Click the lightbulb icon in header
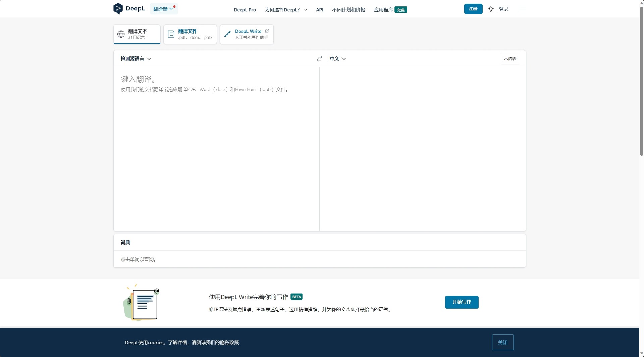The width and height of the screenshot is (644, 357). click(491, 9)
